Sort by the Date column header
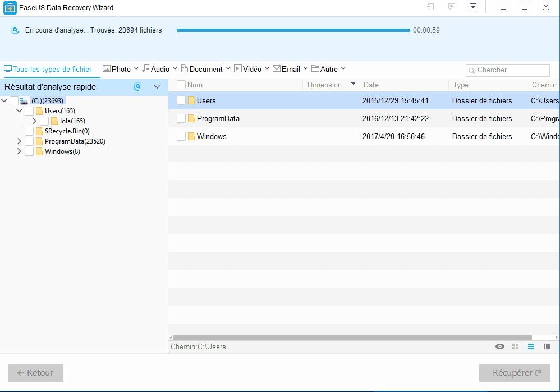The height and width of the screenshot is (392, 560). coord(371,85)
